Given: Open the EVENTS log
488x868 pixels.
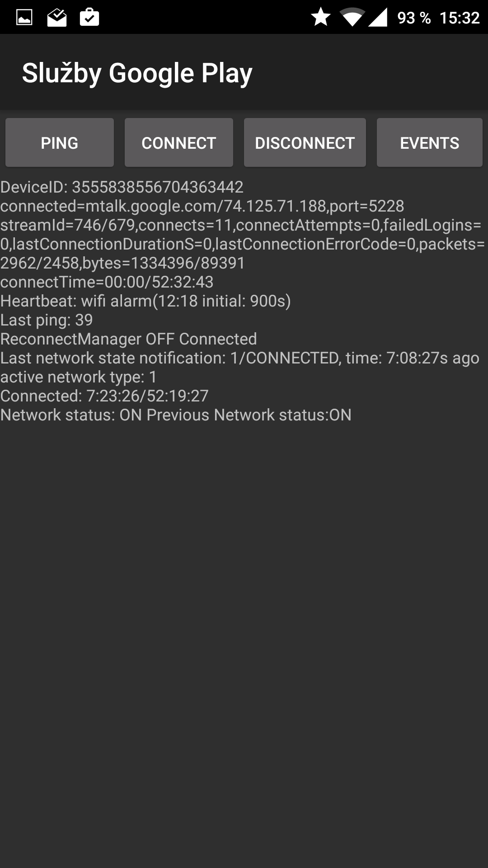Looking at the screenshot, I should click(x=430, y=143).
